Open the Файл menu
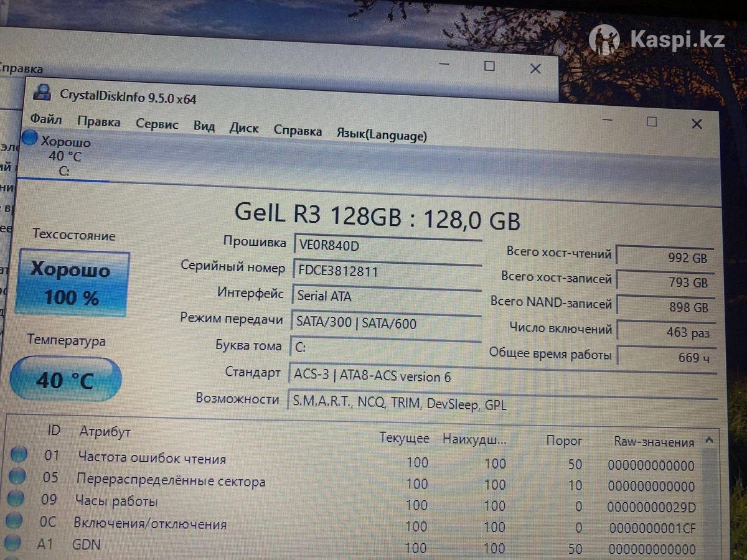Image resolution: width=747 pixels, height=560 pixels. click(x=46, y=119)
